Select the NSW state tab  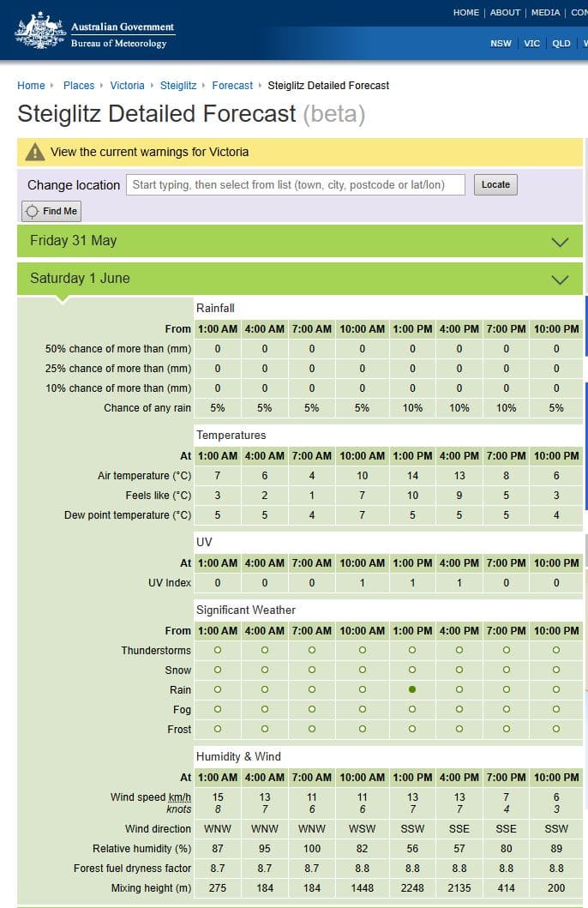tap(501, 44)
